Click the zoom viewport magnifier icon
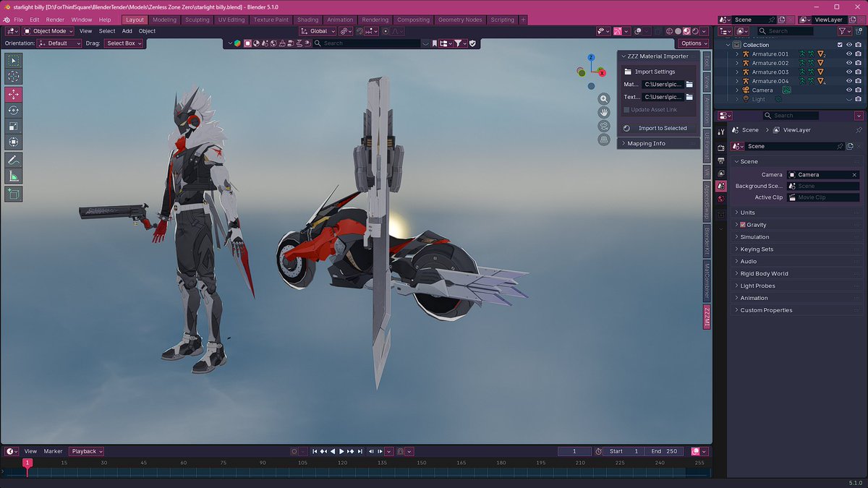The image size is (868, 488). (x=604, y=98)
